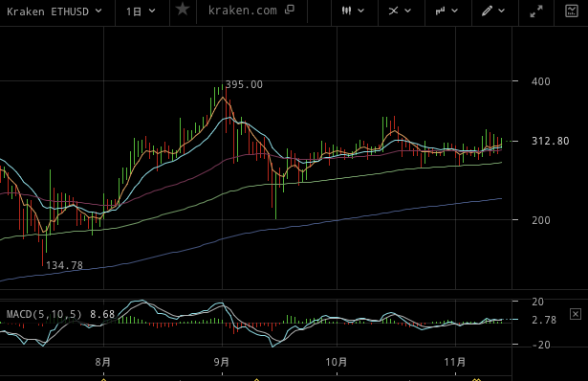This screenshot has width=588, height=381.
Task: Open the pencil drawing tools menu
Action: 493,11
